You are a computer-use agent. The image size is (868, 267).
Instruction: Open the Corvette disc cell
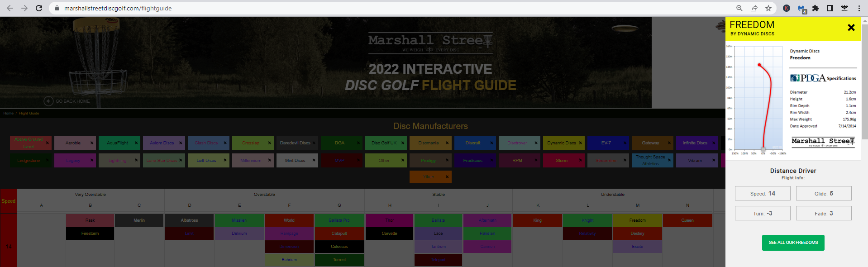(x=389, y=234)
